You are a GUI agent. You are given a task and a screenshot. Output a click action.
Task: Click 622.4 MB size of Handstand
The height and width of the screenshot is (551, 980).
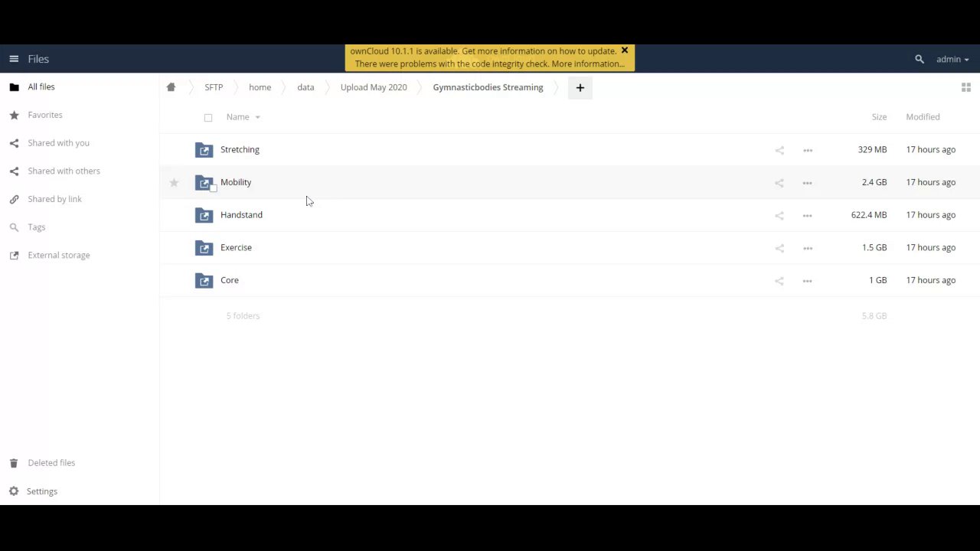click(x=869, y=215)
